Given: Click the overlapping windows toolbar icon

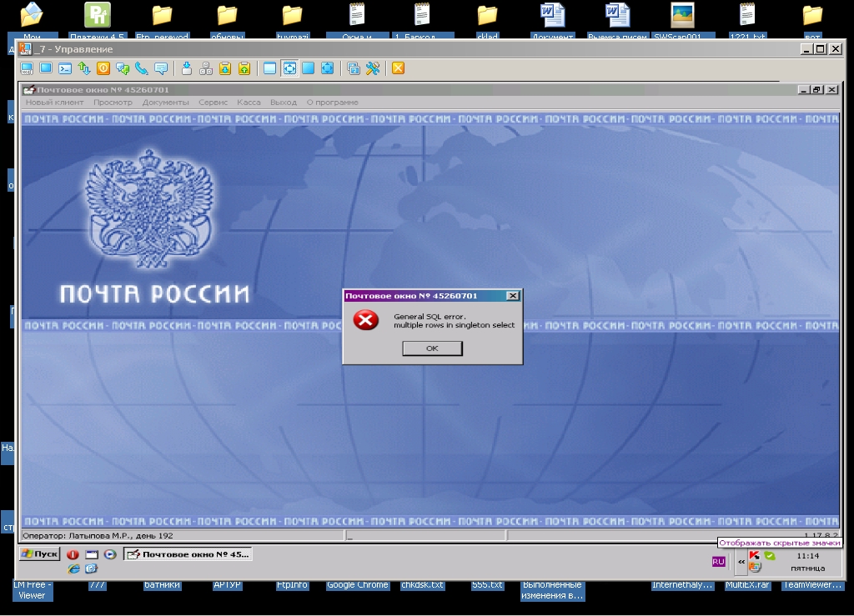Looking at the screenshot, I should (354, 68).
